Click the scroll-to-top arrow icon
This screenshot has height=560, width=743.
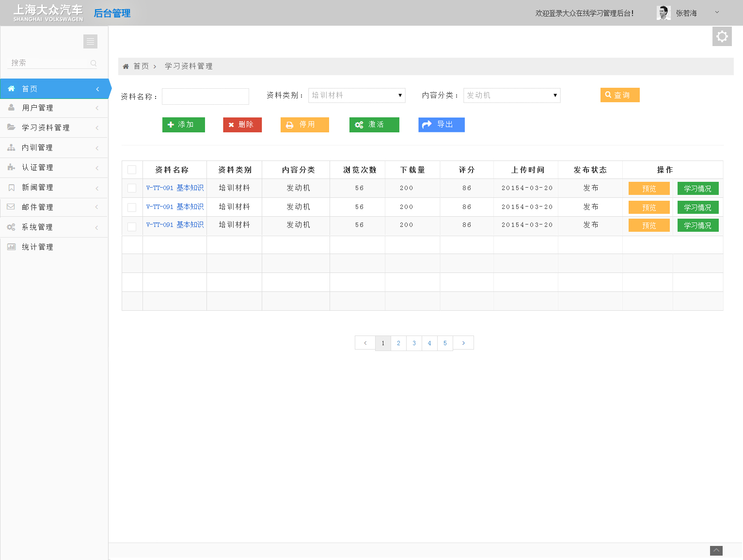716,551
